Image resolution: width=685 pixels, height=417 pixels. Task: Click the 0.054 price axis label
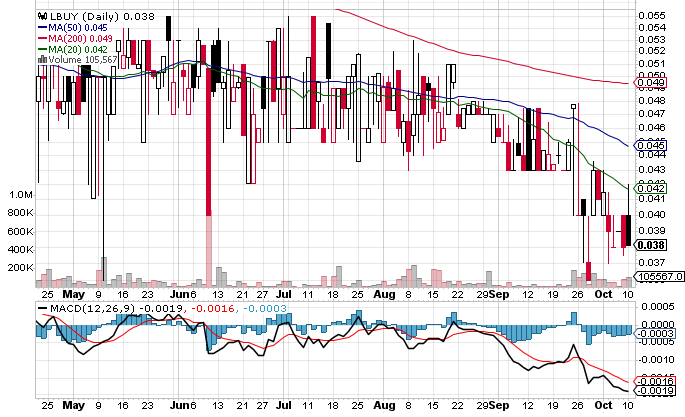[x=652, y=28]
